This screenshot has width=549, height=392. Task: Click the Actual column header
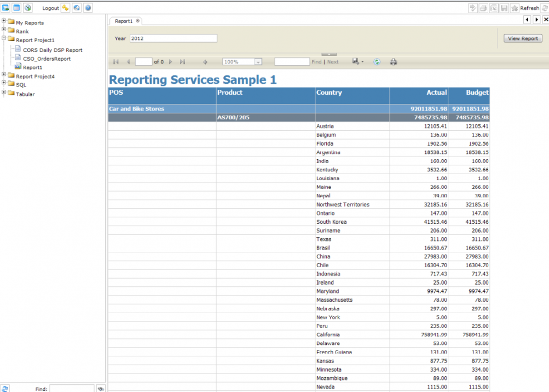pyautogui.click(x=419, y=96)
